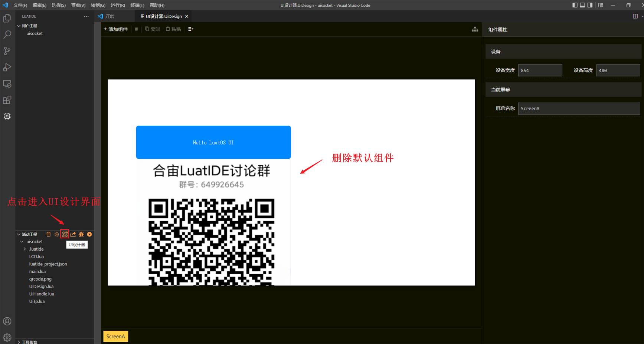
Task: Edit the 设备宽度 field value 854
Action: pos(540,70)
